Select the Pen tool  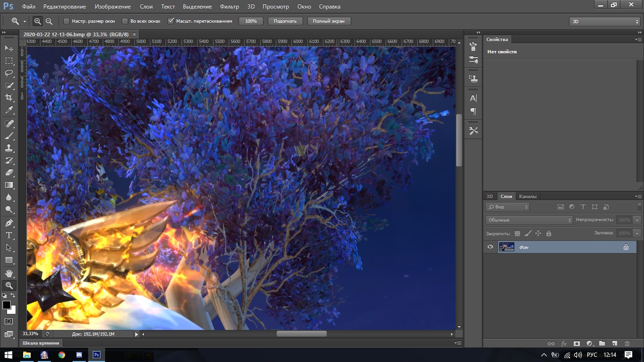9,223
